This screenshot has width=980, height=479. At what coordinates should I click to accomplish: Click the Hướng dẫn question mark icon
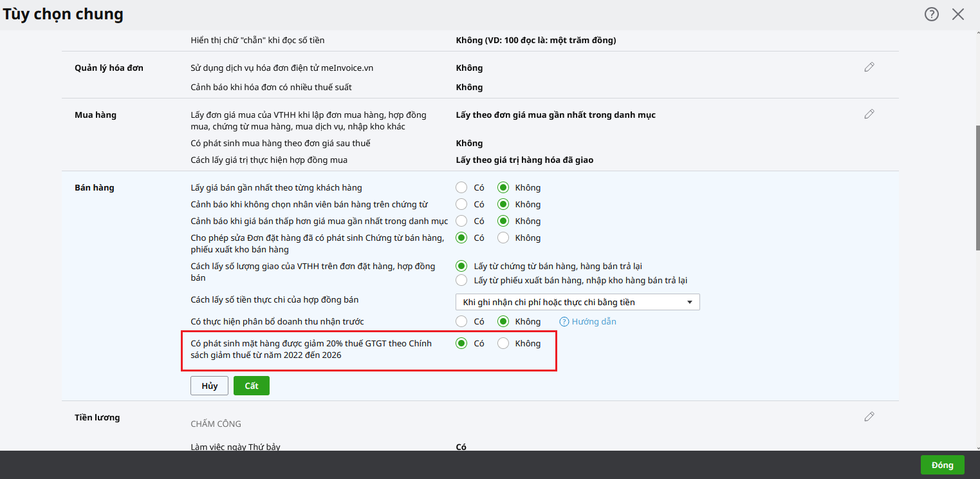coord(564,322)
